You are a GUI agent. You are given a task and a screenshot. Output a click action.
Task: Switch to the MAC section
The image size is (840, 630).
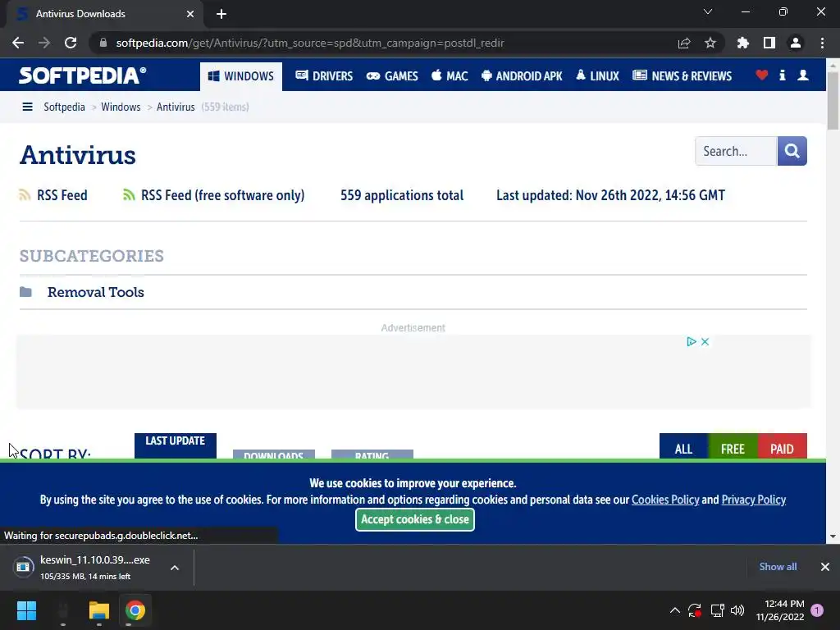(x=450, y=76)
